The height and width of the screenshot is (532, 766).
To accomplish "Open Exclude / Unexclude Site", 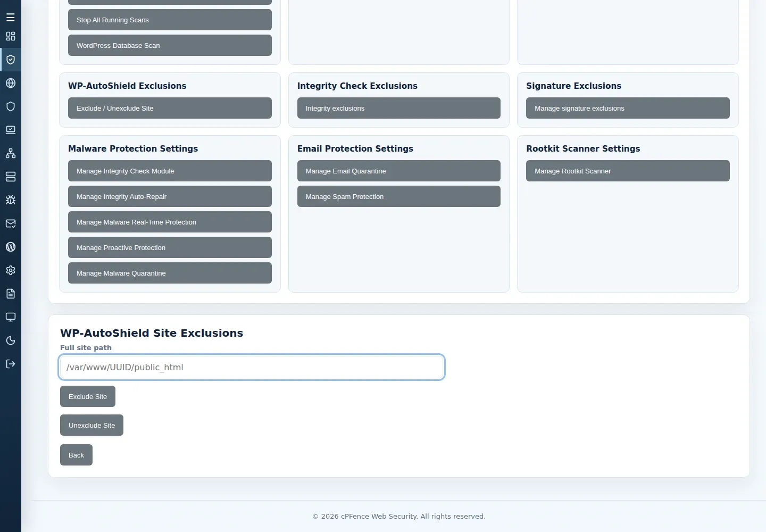I will click(170, 108).
